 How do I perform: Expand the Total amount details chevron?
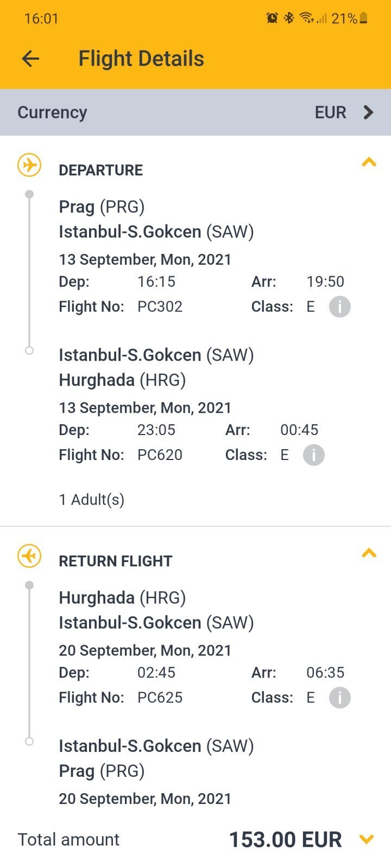pyautogui.click(x=367, y=839)
